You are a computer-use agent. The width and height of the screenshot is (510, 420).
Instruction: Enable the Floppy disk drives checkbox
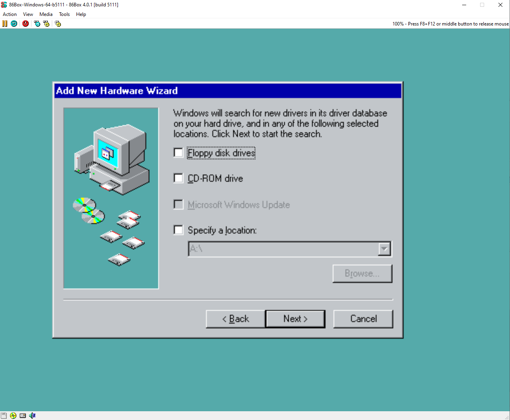178,153
